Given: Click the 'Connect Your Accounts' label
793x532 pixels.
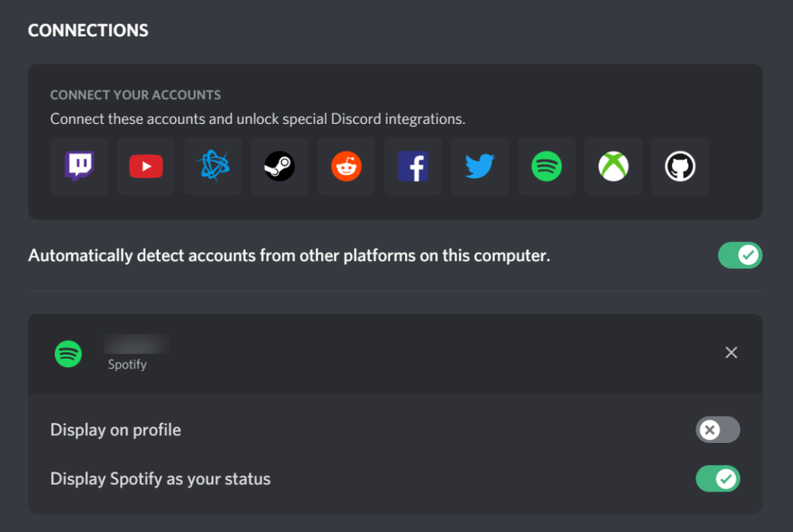Looking at the screenshot, I should click(x=136, y=95).
